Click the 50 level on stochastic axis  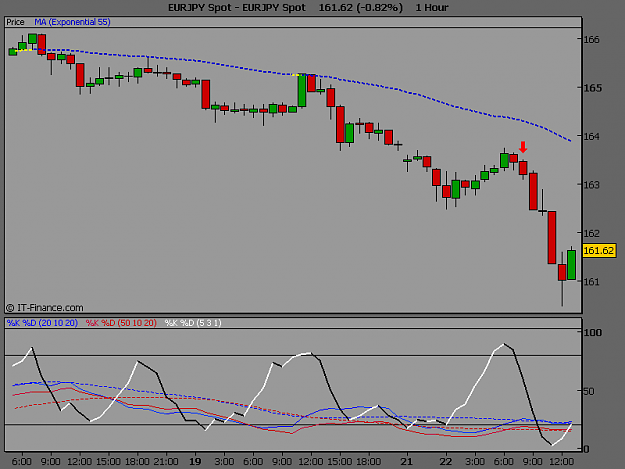tap(589, 391)
